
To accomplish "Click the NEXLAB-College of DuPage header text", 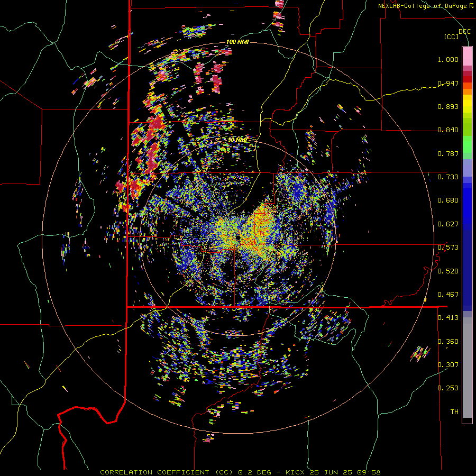I will (x=425, y=6).
